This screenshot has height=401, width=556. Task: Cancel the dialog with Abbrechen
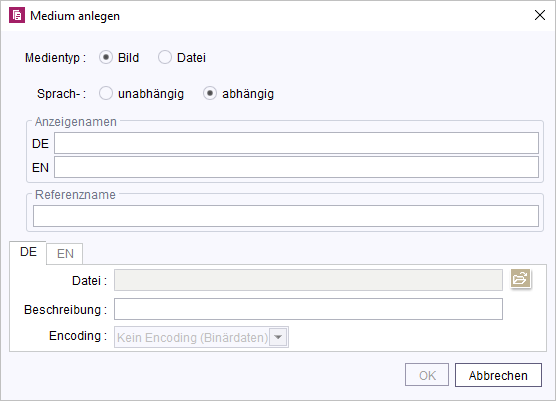(x=498, y=375)
